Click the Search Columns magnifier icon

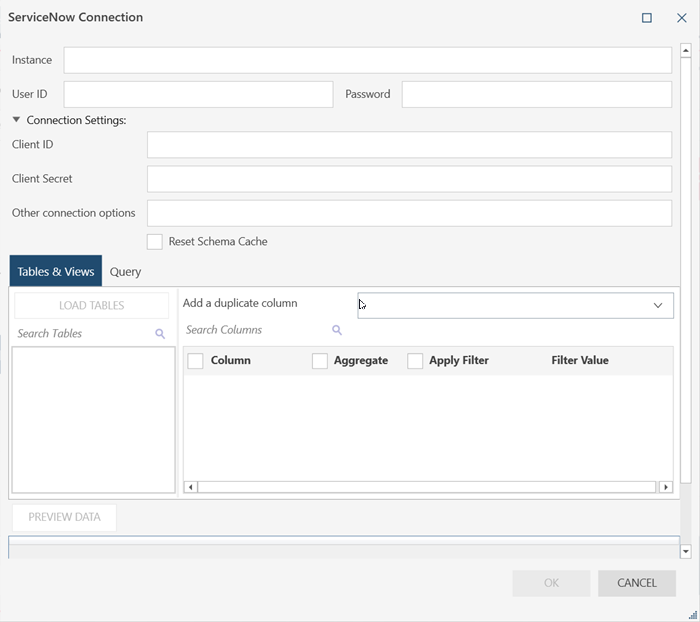(x=337, y=330)
